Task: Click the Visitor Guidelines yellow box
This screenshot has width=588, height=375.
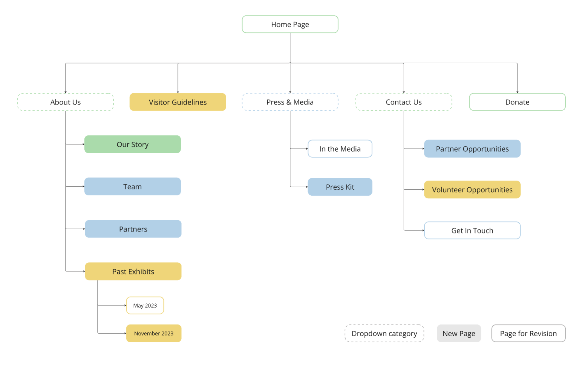Action: click(x=178, y=102)
